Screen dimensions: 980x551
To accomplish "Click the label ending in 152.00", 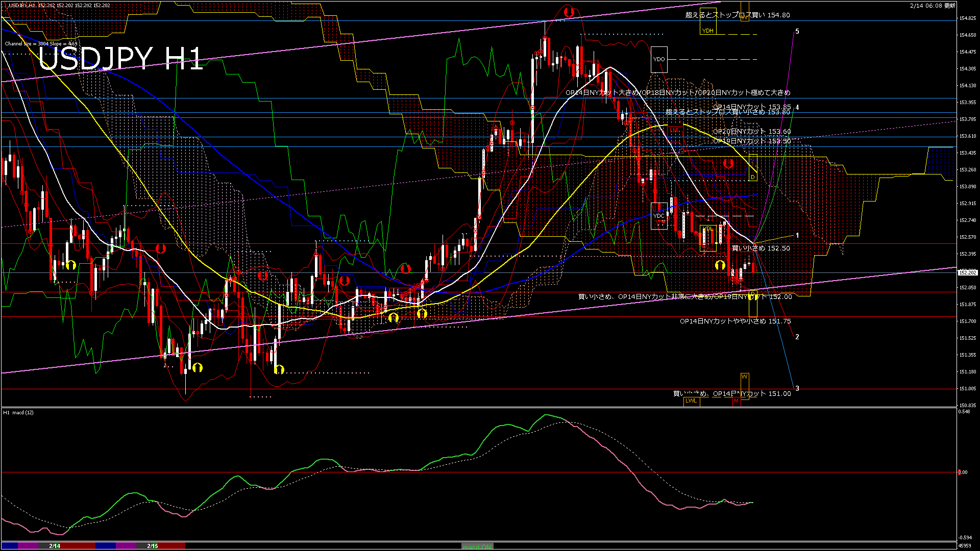I will tap(685, 296).
